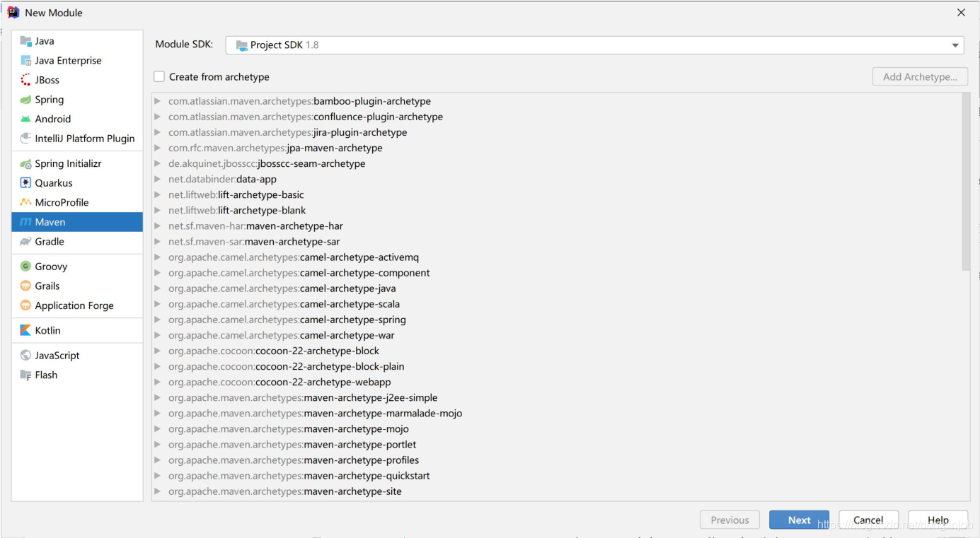This screenshot has height=538, width=980.
Task: Select camel-archetype-activemq row
Action: pyautogui.click(x=556, y=257)
